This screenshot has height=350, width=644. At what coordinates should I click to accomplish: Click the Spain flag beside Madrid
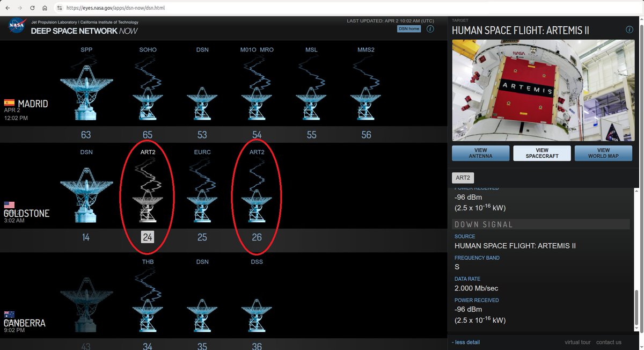point(9,103)
